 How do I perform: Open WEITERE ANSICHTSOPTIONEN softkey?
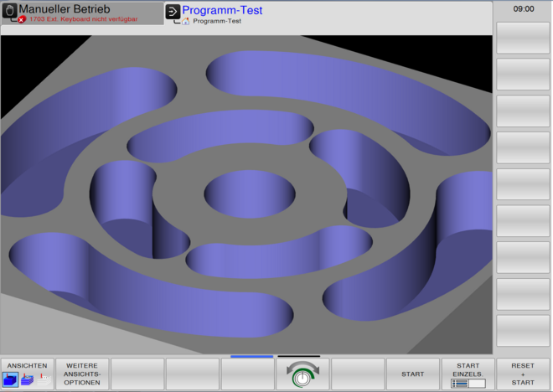82,374
